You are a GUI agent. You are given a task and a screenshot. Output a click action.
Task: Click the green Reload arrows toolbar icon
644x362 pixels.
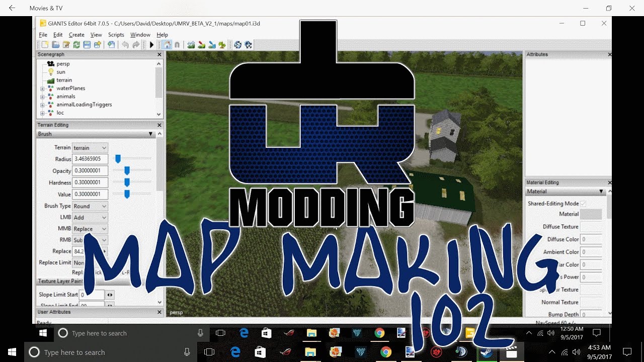76,45
